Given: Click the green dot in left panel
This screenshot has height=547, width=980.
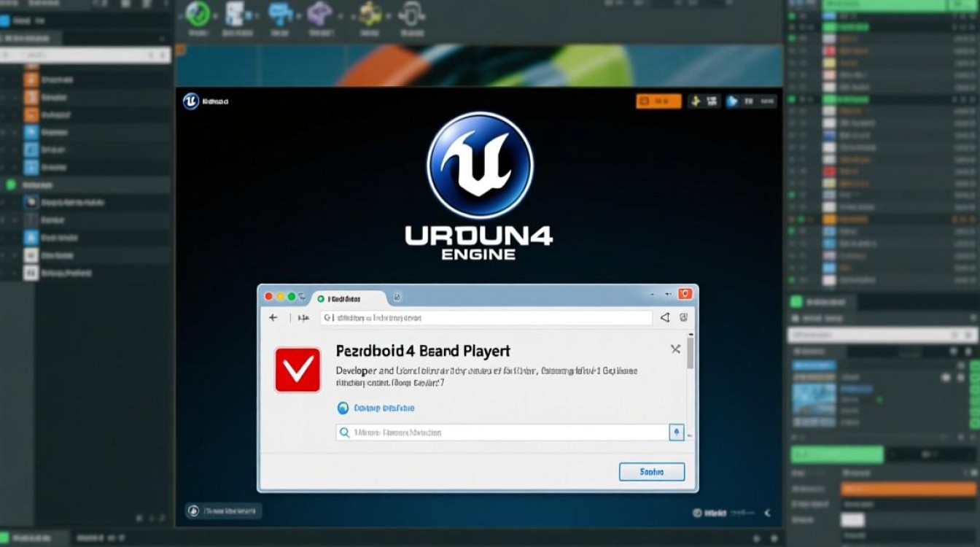Looking at the screenshot, I should point(10,185).
